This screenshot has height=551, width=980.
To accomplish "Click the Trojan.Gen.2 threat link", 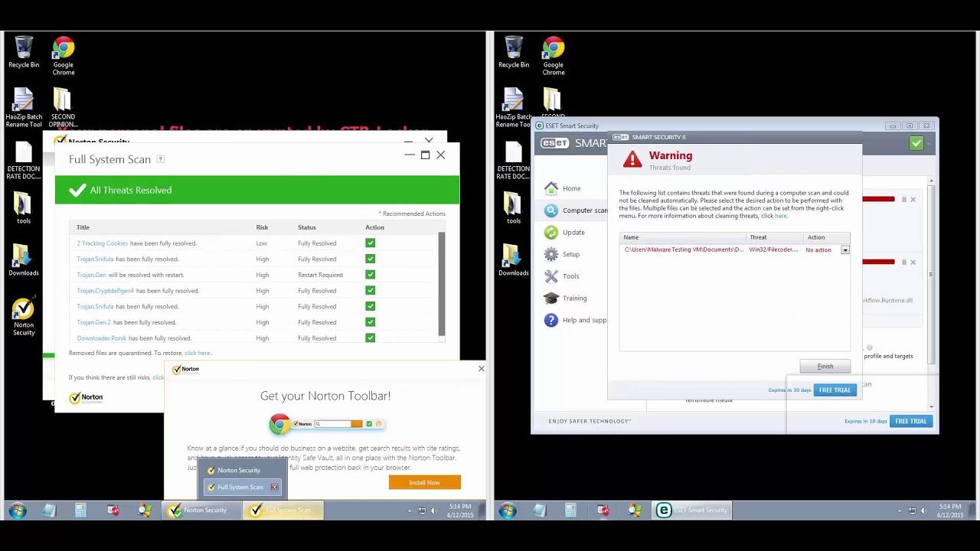I will [x=94, y=322].
